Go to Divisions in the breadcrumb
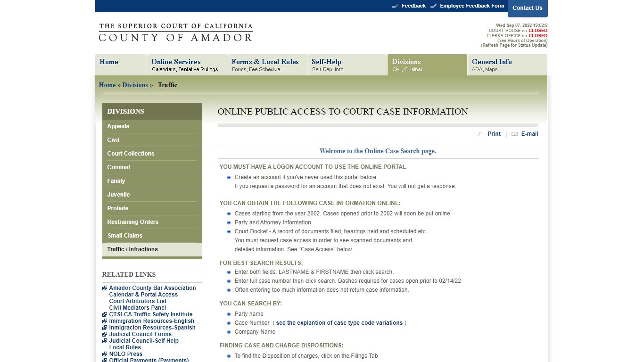The width and height of the screenshot is (644, 362). click(135, 85)
